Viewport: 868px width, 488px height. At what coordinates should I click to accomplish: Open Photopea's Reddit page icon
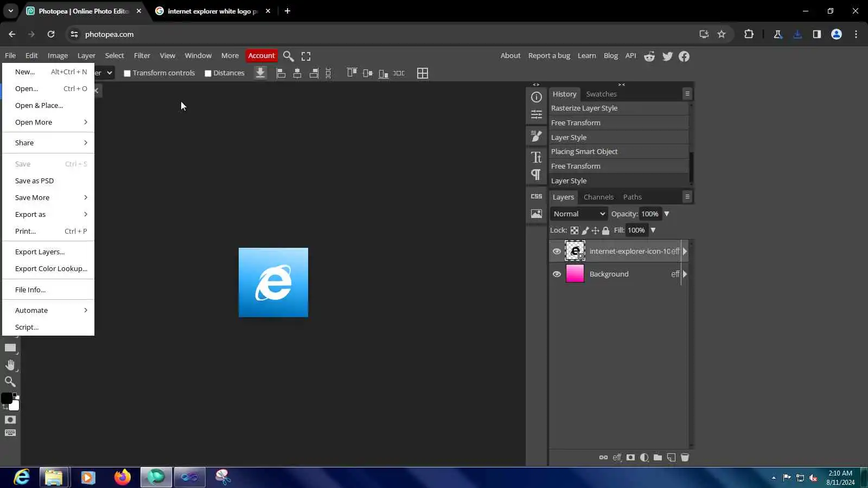point(649,56)
